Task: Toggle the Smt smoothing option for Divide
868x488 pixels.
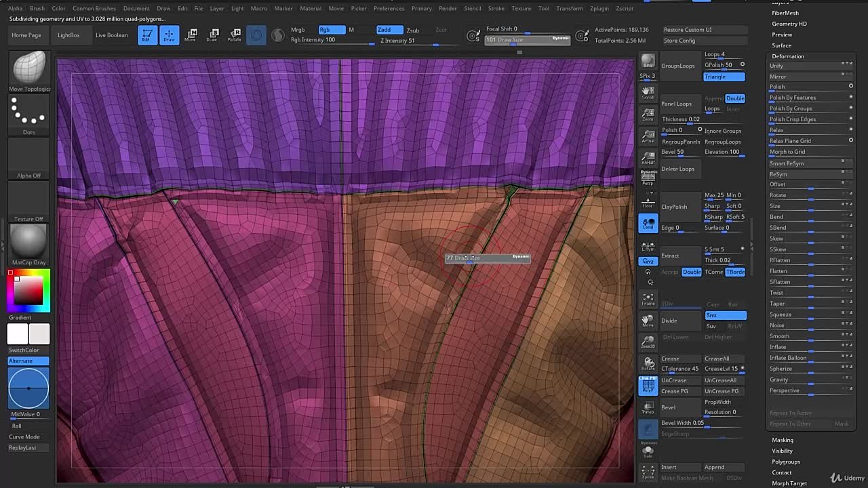Action: (x=725, y=315)
